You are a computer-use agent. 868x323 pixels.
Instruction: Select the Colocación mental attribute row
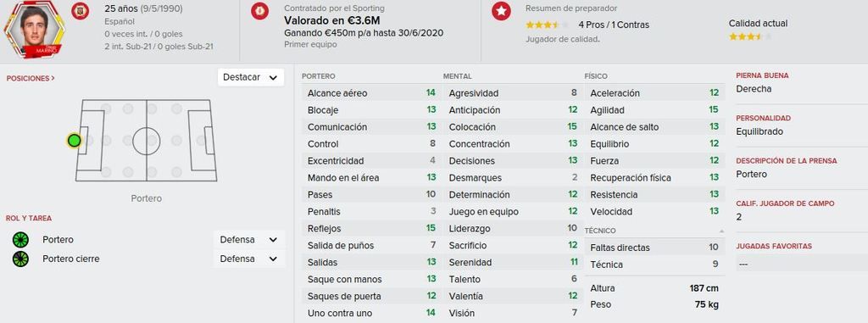[x=513, y=127]
